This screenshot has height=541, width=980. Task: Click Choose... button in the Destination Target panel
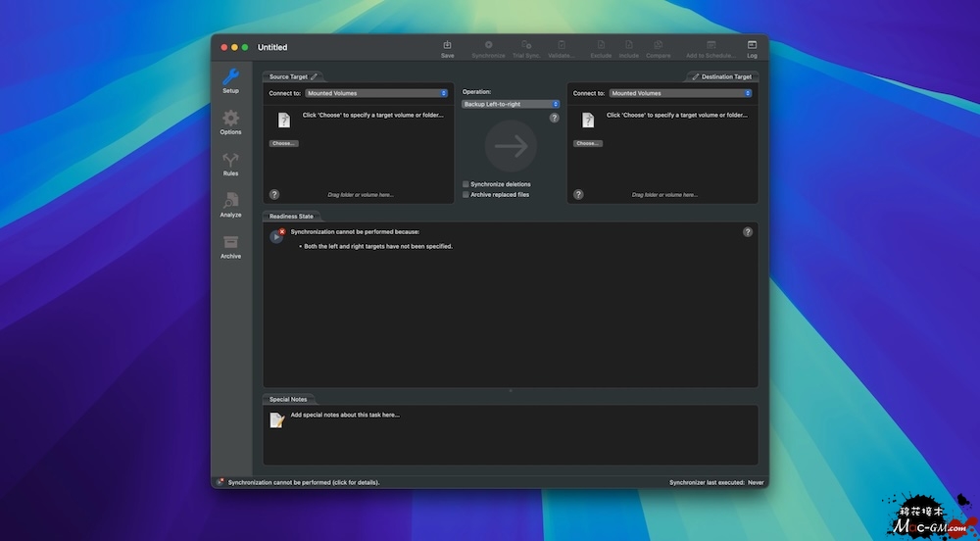coord(588,143)
